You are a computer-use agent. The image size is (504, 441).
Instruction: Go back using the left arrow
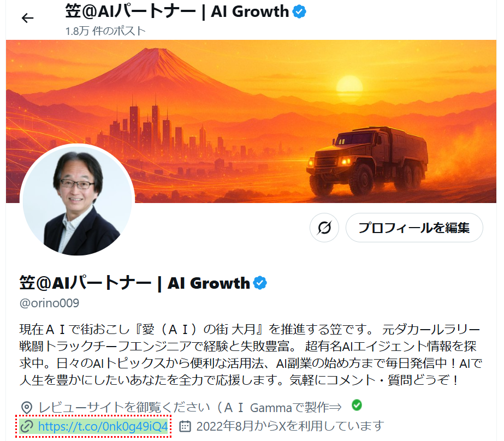[x=27, y=18]
